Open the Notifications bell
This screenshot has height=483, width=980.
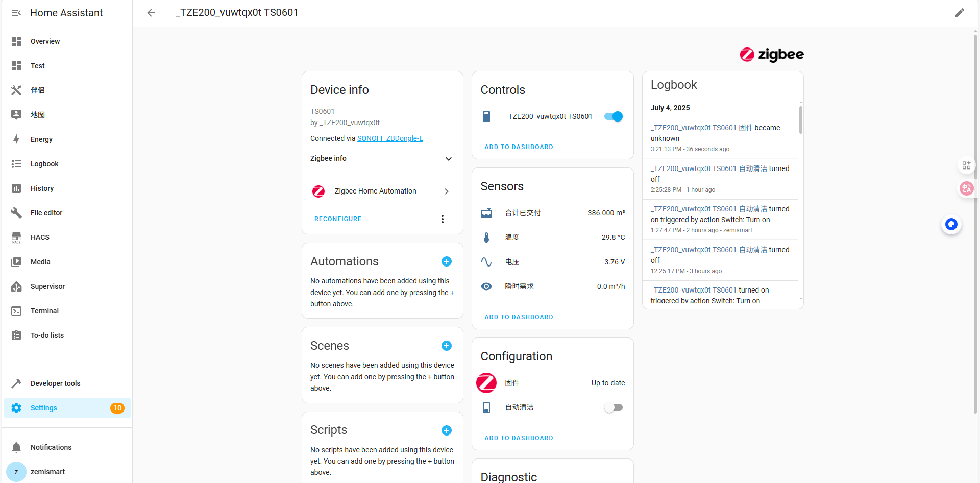16,447
